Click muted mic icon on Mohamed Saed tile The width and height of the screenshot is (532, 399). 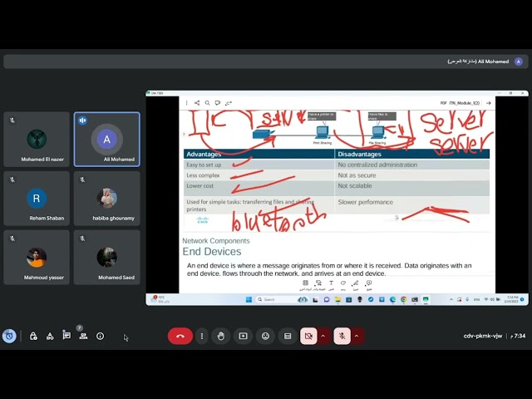[x=82, y=239]
